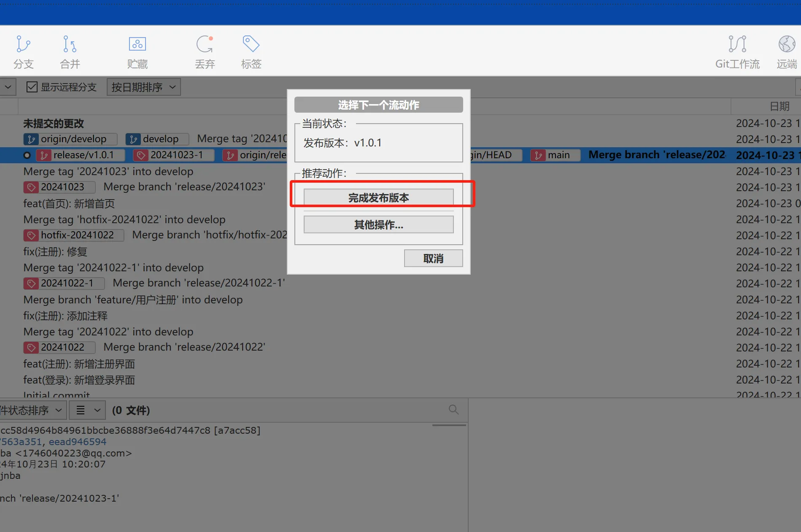The image size is (801, 532).
Task: Select the 'feat(首页): 新增首页' commit
Action: (x=69, y=204)
